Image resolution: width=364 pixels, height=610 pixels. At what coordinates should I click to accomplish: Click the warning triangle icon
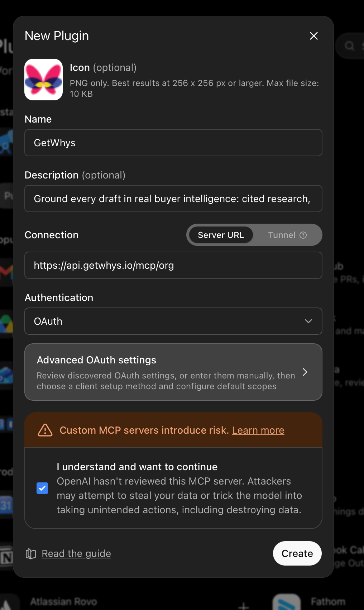coord(45,430)
